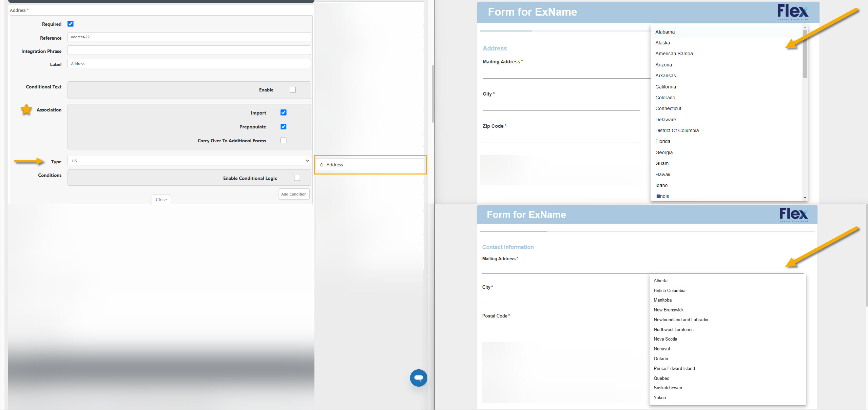Click City input in upper form

(561, 105)
